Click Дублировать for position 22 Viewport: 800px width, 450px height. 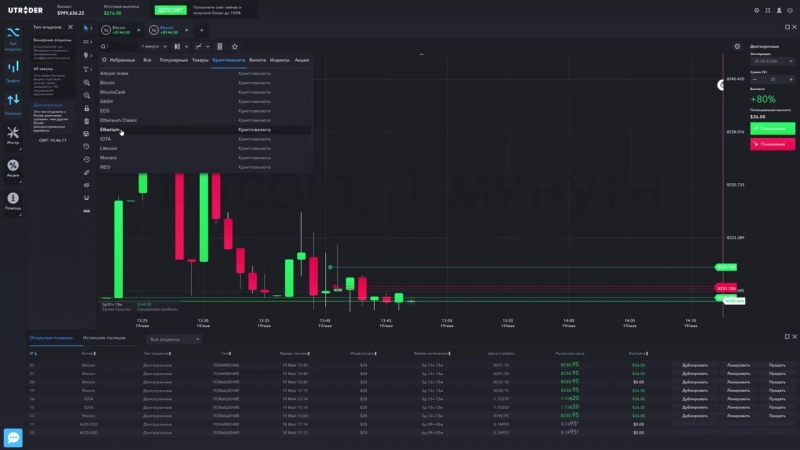(x=695, y=365)
